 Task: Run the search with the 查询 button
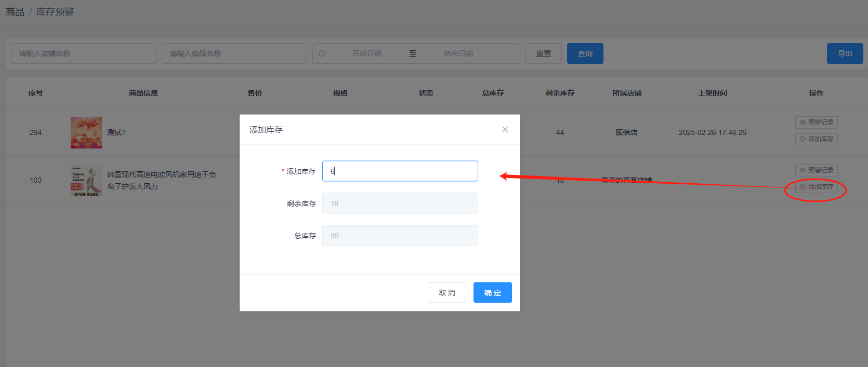pos(585,53)
